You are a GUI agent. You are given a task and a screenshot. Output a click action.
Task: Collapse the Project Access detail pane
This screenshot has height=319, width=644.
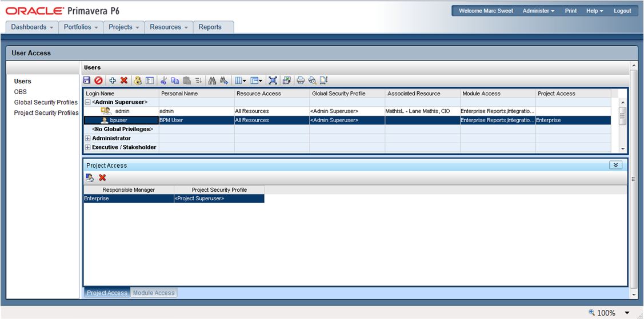615,165
